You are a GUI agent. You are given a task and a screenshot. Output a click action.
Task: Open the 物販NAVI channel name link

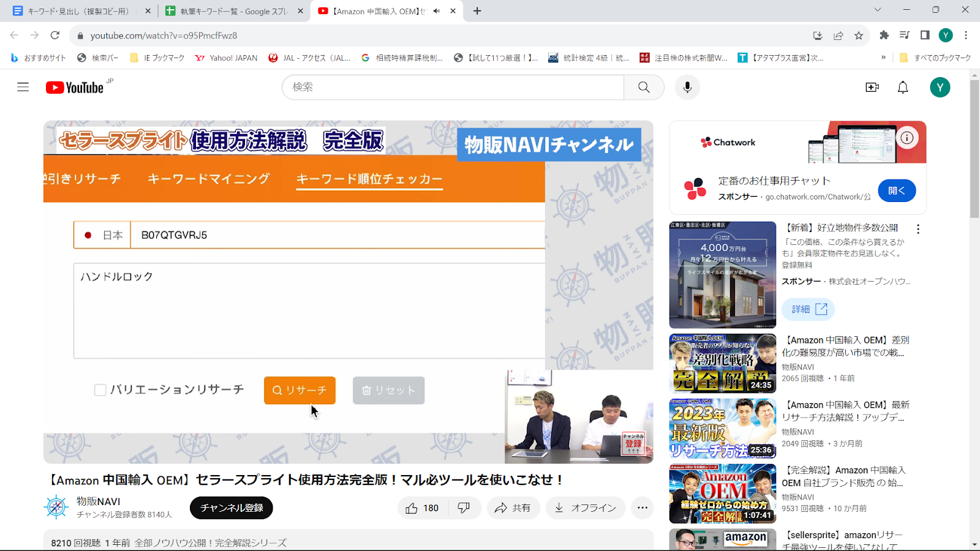(x=98, y=501)
